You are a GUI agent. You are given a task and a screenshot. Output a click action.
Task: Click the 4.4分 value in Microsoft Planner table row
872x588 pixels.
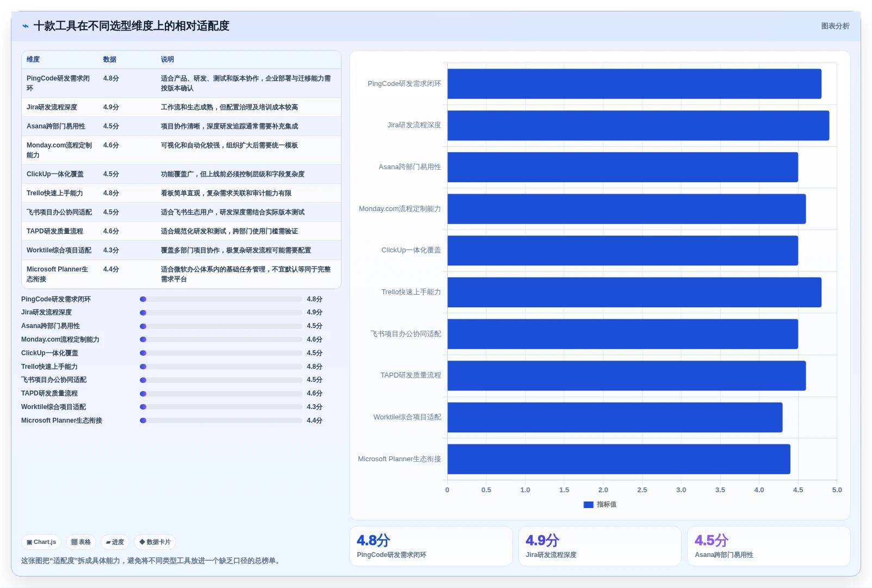(111, 270)
